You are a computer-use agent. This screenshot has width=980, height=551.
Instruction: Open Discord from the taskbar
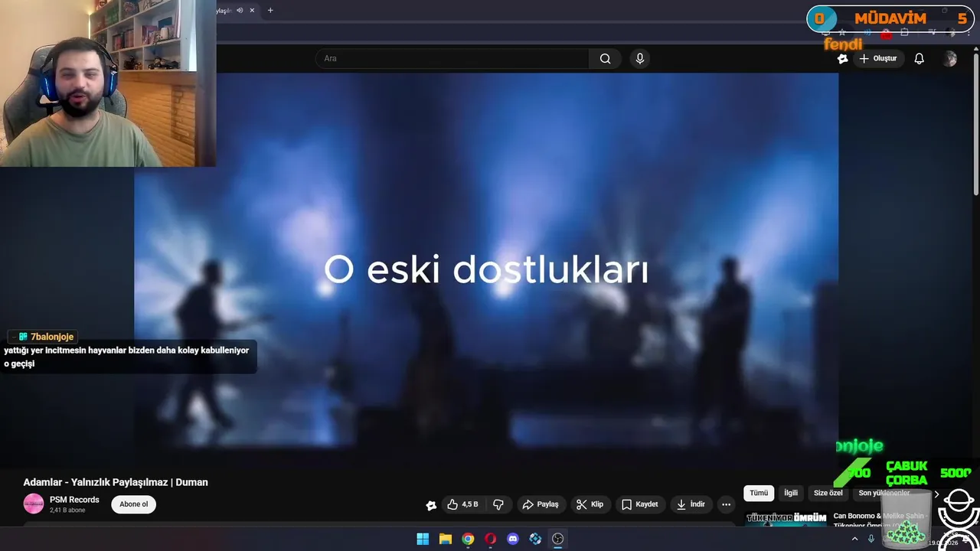coord(513,539)
